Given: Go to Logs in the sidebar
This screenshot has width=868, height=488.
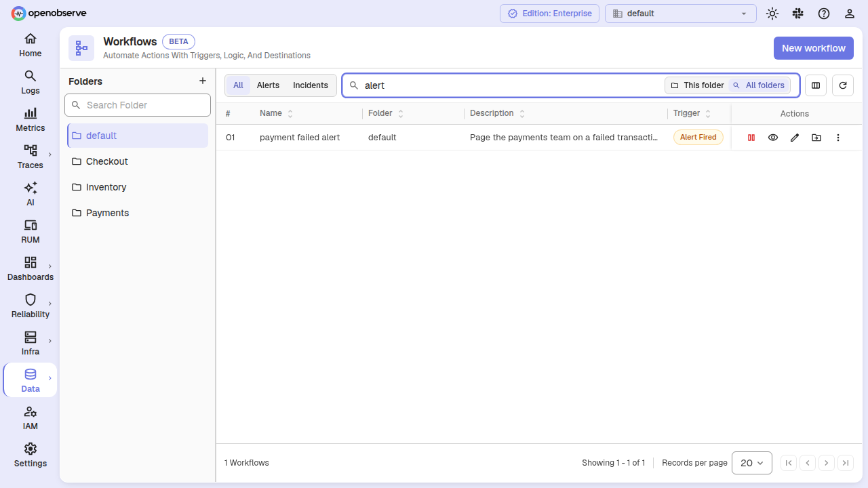Looking at the screenshot, I should click(30, 83).
